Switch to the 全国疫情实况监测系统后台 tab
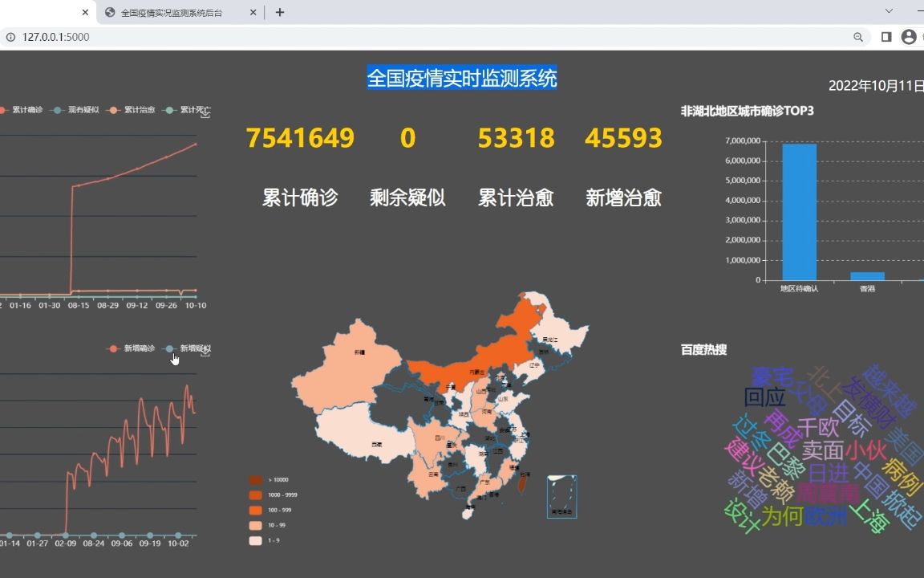 (180, 12)
